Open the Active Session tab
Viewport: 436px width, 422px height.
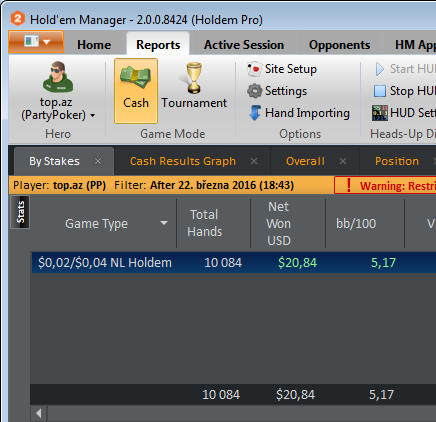coord(244,45)
